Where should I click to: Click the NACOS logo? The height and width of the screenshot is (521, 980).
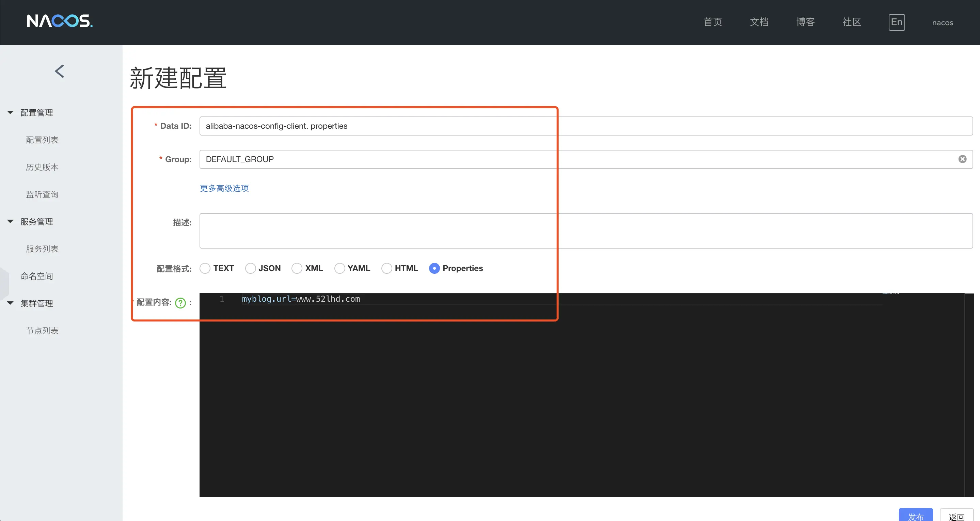pos(60,21)
